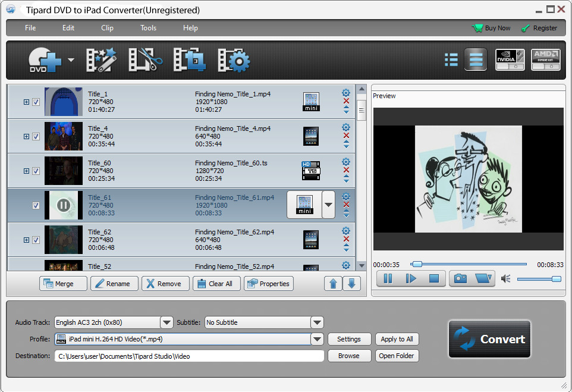Open the File menu

pyautogui.click(x=30, y=28)
